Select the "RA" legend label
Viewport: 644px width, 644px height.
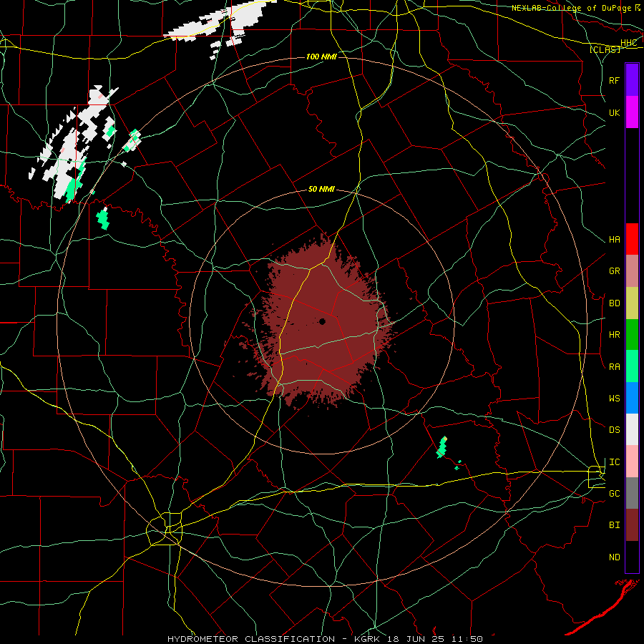pos(614,367)
